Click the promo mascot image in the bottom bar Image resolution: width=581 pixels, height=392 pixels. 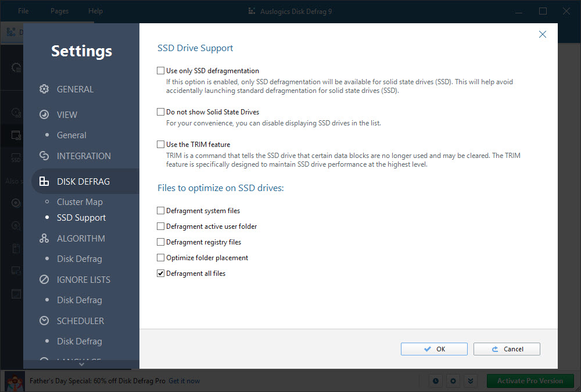tap(15, 382)
